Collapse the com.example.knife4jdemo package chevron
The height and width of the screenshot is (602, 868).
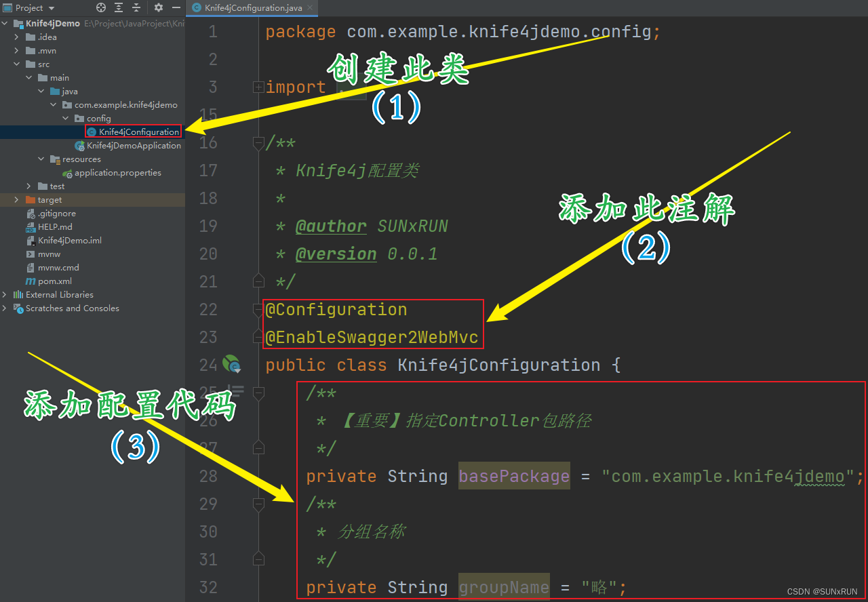[x=54, y=105]
